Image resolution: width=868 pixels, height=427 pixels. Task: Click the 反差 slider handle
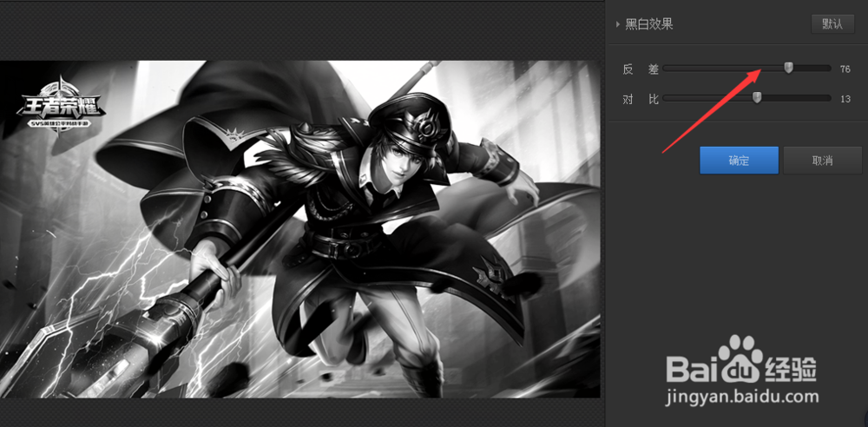pos(788,68)
